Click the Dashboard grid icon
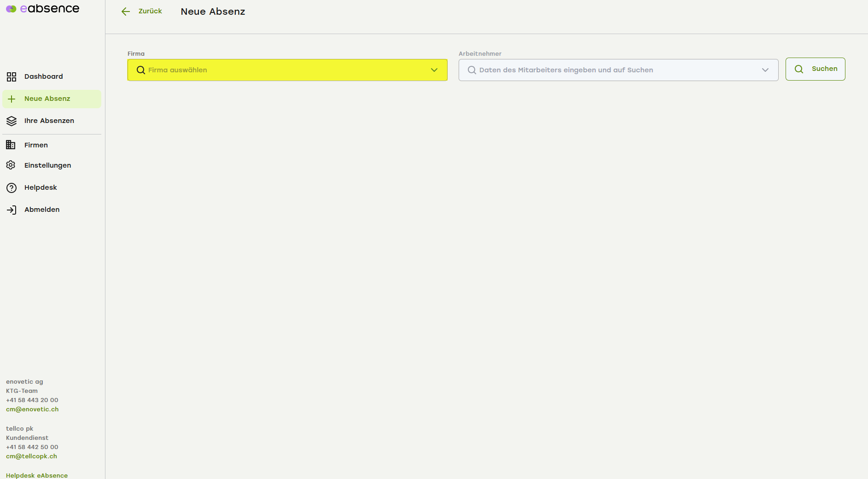868x479 pixels. (12, 76)
